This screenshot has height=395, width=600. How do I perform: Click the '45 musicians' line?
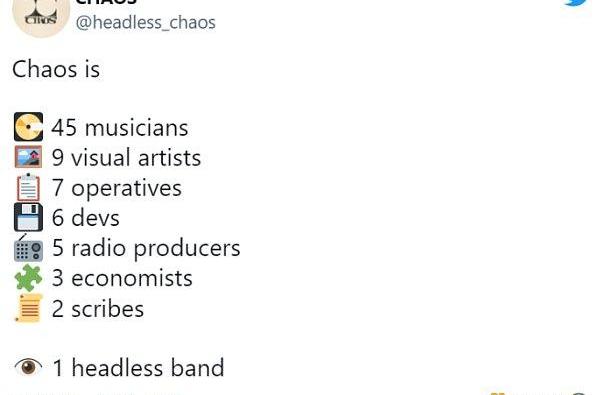120,127
